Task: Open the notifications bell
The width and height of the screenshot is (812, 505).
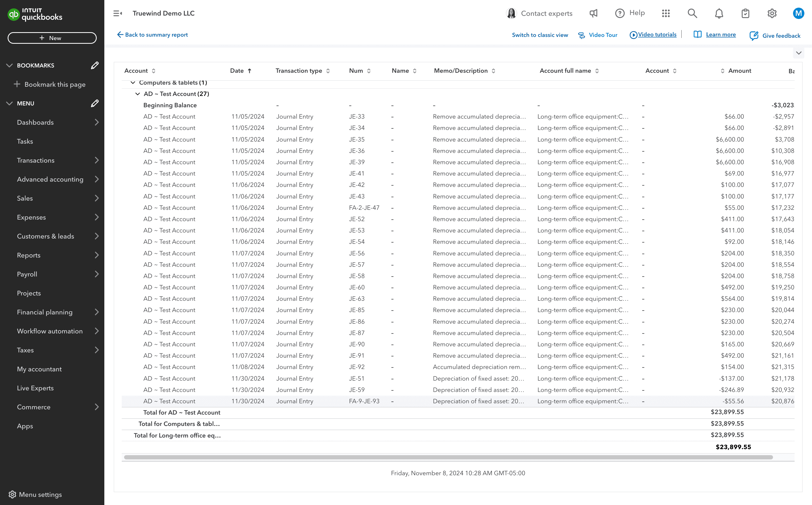Action: click(x=719, y=13)
